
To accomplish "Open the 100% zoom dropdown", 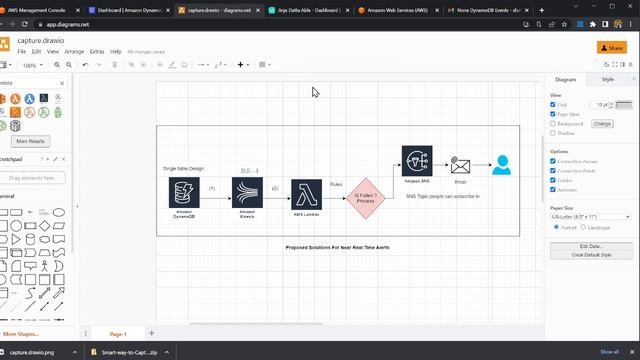I will (x=33, y=65).
